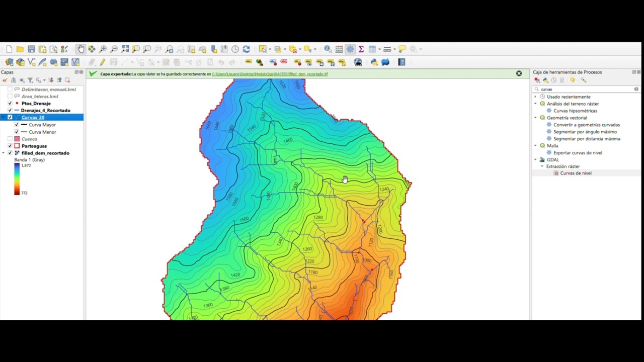Click the Zoom Full extent icon
644x362 pixels.
tap(125, 49)
